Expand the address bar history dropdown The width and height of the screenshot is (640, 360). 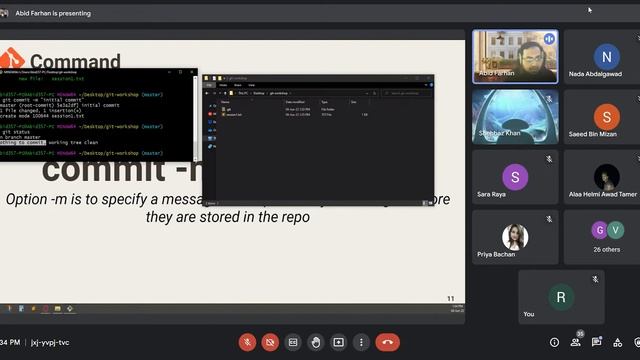pyautogui.click(x=367, y=93)
